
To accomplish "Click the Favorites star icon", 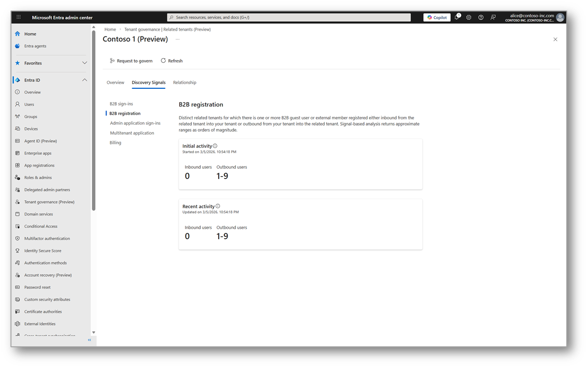I will point(17,63).
